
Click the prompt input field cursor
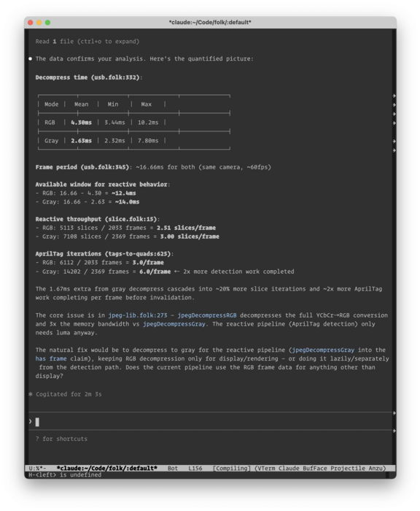pos(37,422)
